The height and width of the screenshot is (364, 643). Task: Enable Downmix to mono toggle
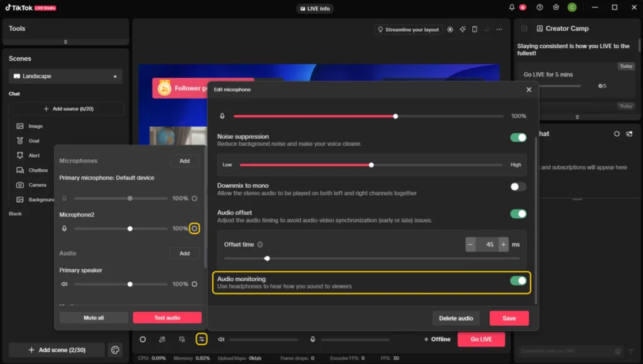coord(518,186)
